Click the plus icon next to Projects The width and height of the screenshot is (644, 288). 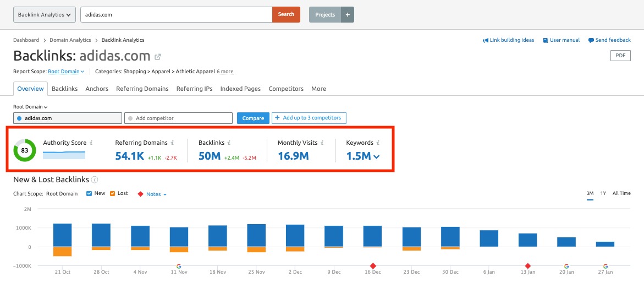click(x=348, y=14)
